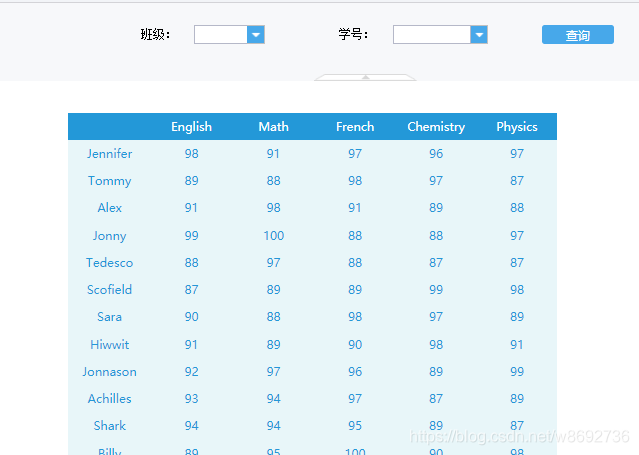Click Jonnason's Physics score 99
639x455 pixels.
517,372
